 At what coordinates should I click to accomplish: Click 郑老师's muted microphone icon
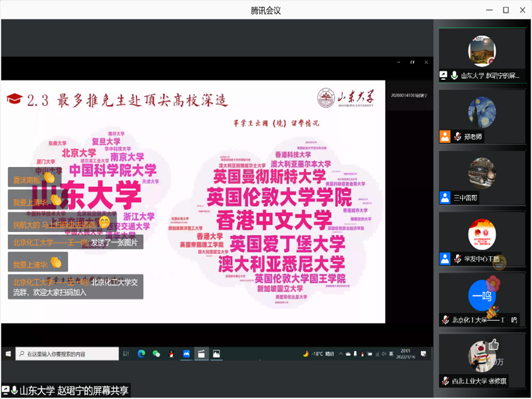point(458,137)
